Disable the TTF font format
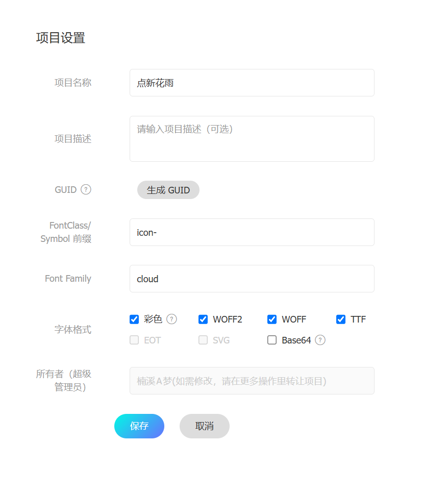This screenshot has width=448, height=493. point(341,319)
